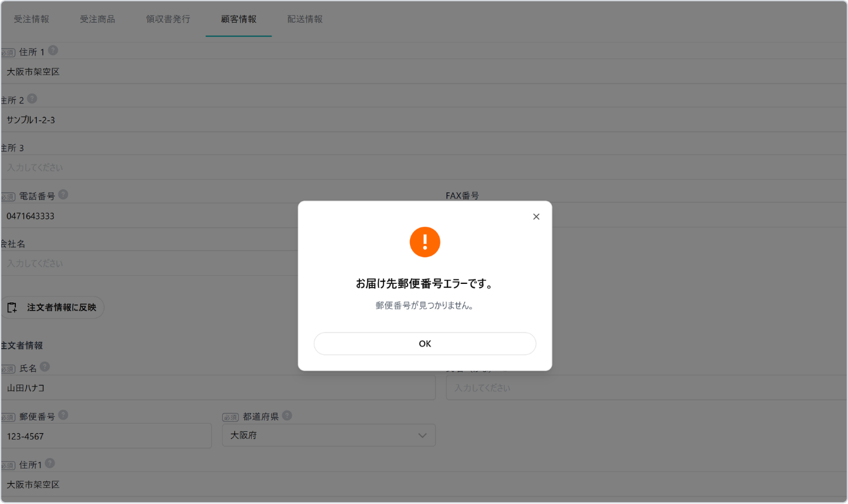Click the help icon next to 住所 1
This screenshot has width=848, height=504.
pos(53,51)
